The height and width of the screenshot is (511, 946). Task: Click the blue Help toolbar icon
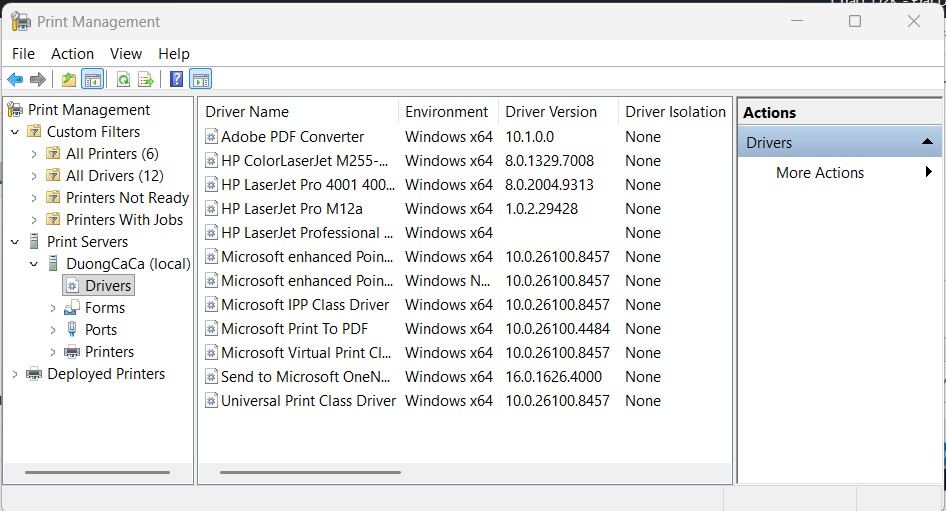tap(176, 79)
